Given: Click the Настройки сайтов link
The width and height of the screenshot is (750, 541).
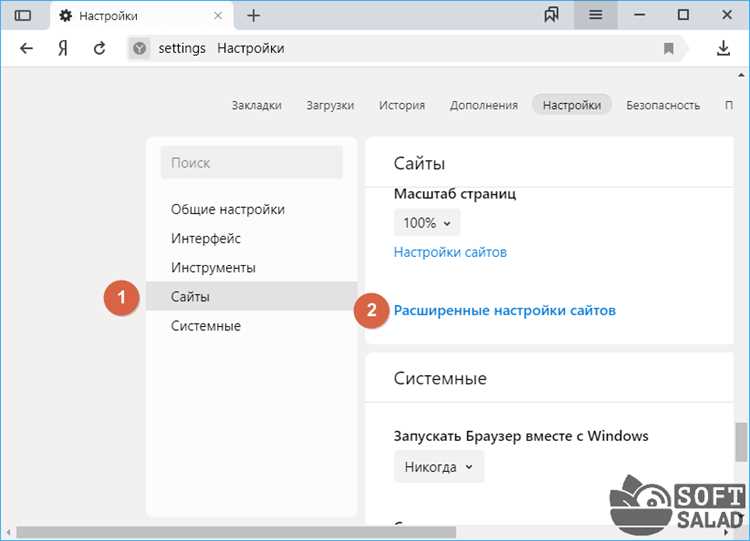Looking at the screenshot, I should click(x=450, y=252).
